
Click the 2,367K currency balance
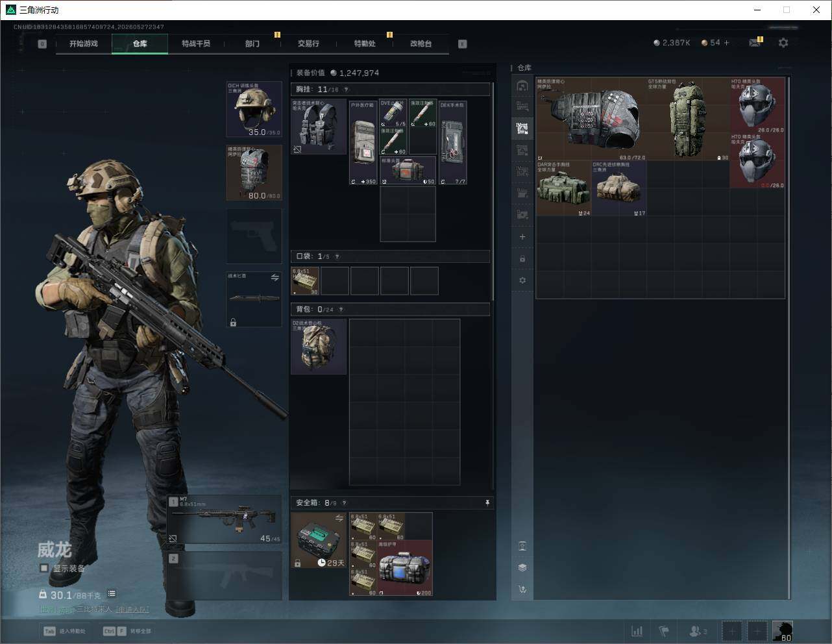pos(672,43)
